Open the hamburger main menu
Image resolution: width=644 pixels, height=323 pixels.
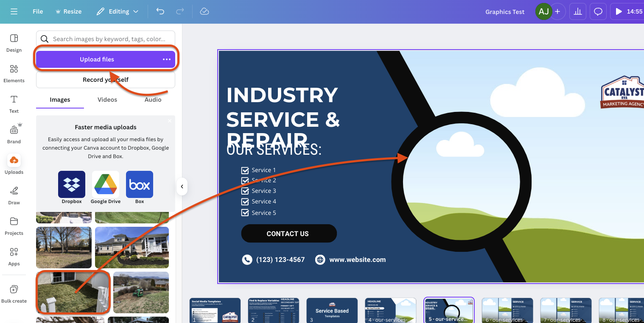click(14, 11)
